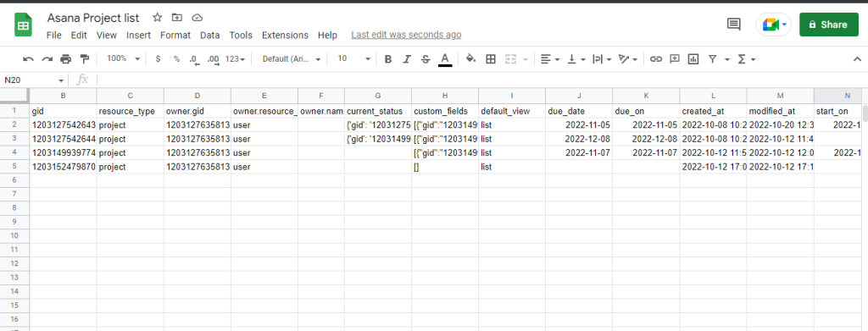Go to Sheets home icon
The width and height of the screenshot is (868, 331).
(24, 25)
